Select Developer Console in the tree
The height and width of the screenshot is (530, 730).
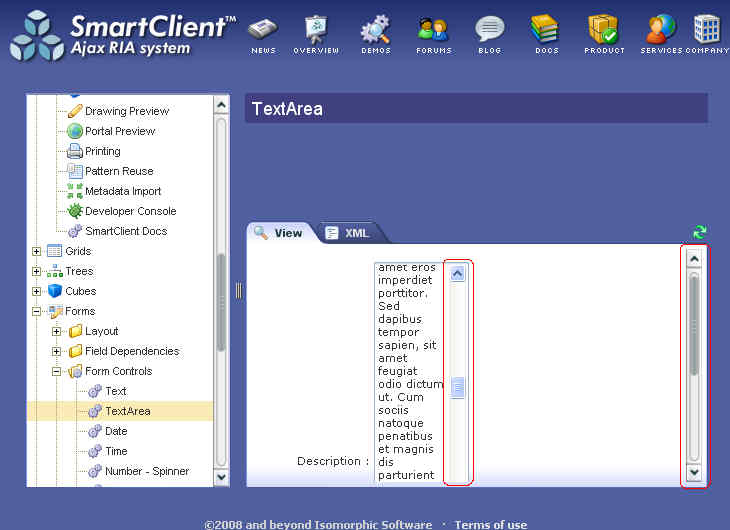130,211
